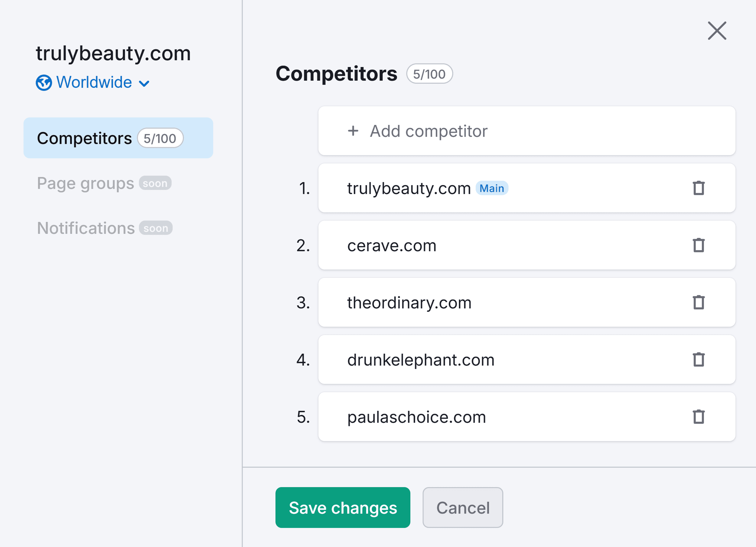The height and width of the screenshot is (547, 756).
Task: Delete theordinary.com via trash icon
Action: [x=699, y=303]
